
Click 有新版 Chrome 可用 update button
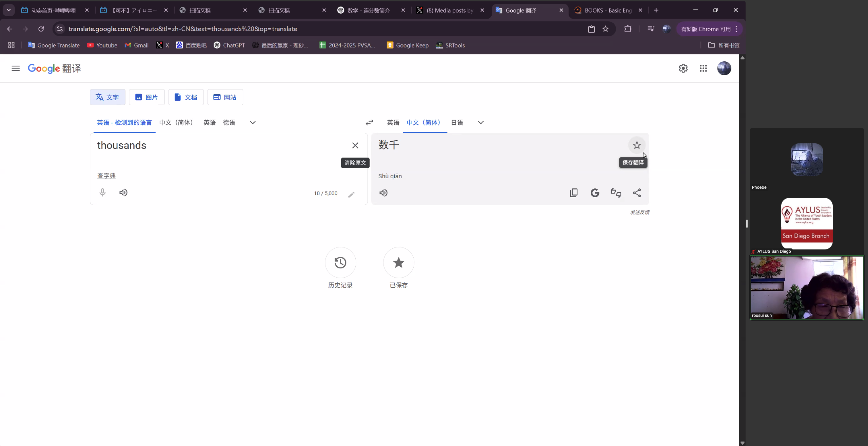coord(709,29)
